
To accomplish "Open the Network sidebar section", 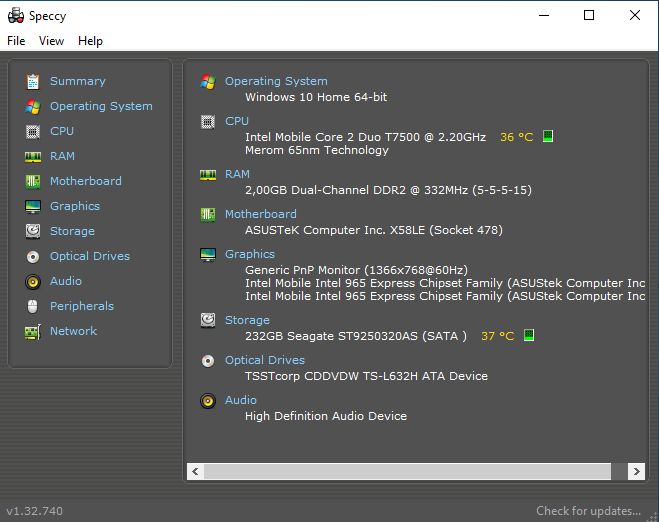I will 74,331.
